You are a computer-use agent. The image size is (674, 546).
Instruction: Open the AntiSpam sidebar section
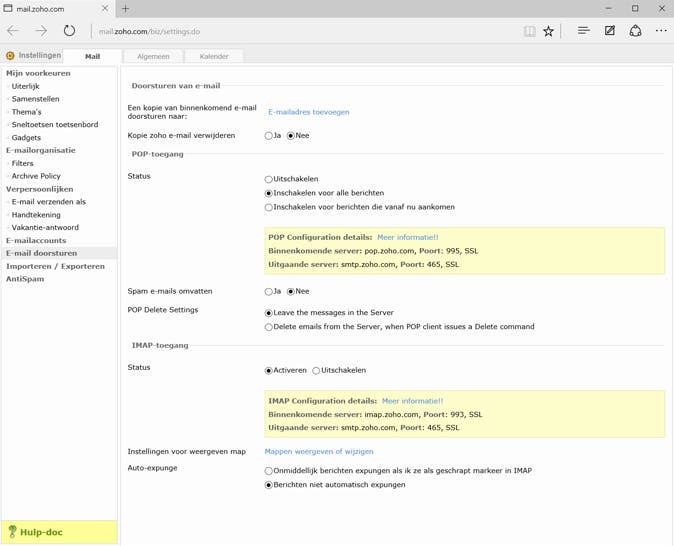pyautogui.click(x=25, y=279)
